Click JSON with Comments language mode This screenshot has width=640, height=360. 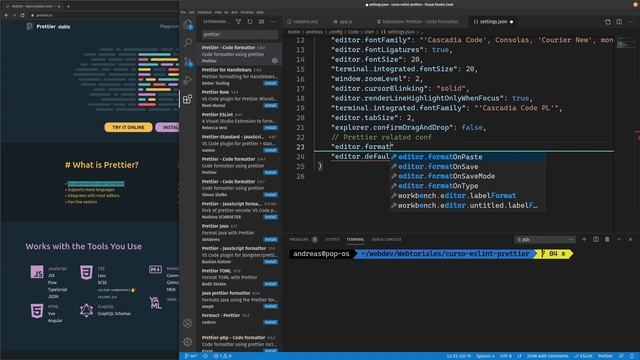(x=547, y=356)
